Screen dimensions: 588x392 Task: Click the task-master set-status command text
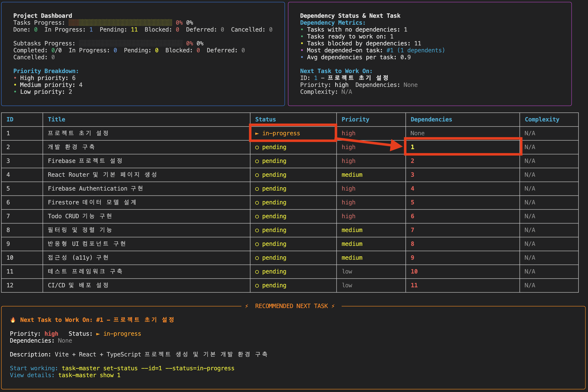(148, 368)
